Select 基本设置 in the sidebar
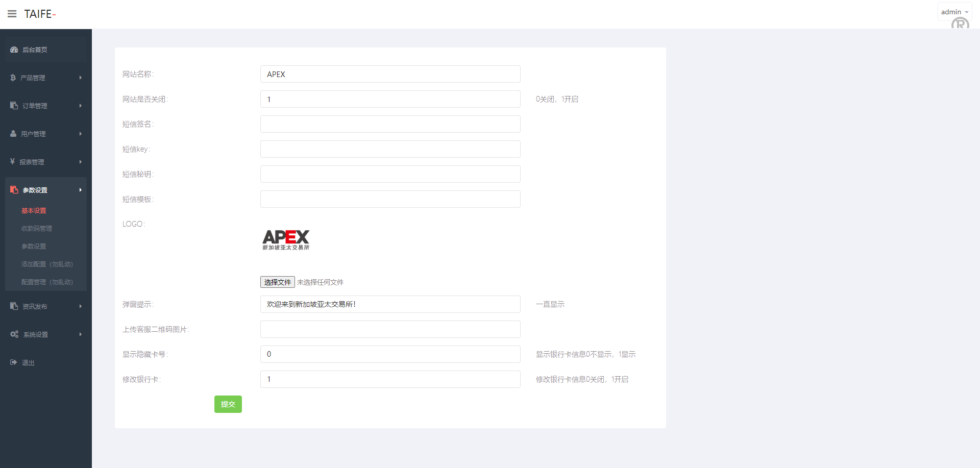 34,210
